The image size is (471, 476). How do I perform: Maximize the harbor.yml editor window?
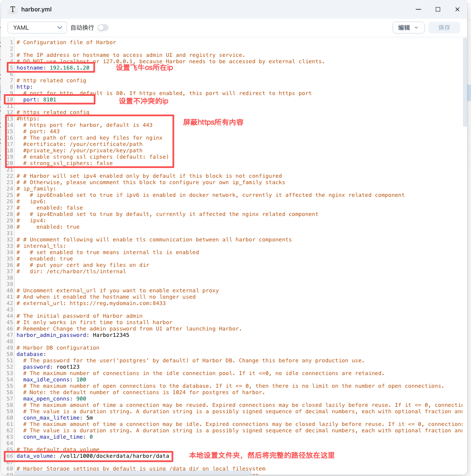(x=438, y=9)
